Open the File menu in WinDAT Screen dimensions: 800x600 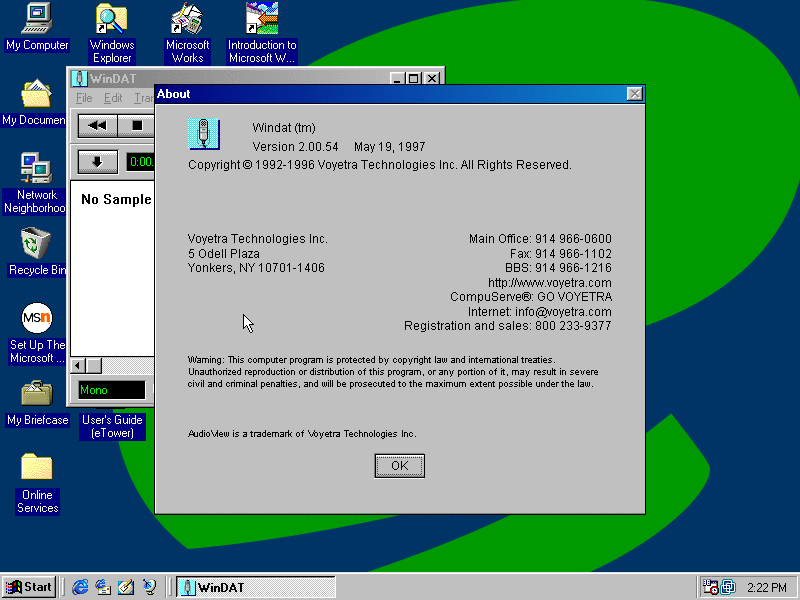click(84, 98)
